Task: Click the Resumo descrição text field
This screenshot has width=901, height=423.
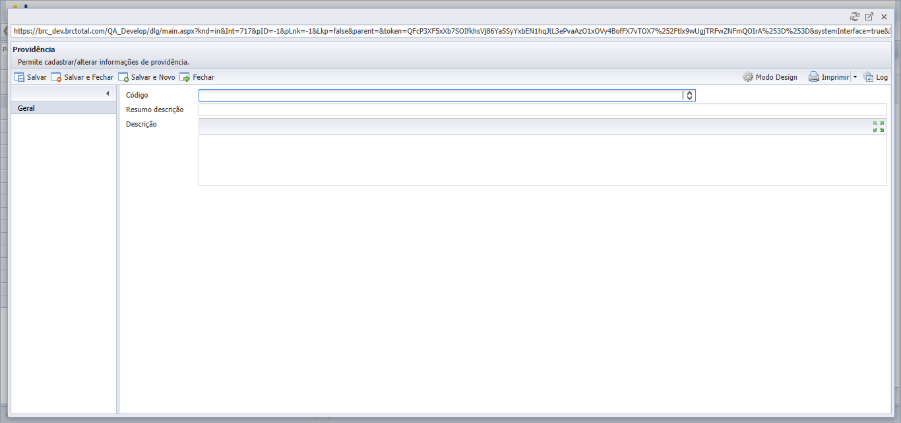Action: pos(542,110)
